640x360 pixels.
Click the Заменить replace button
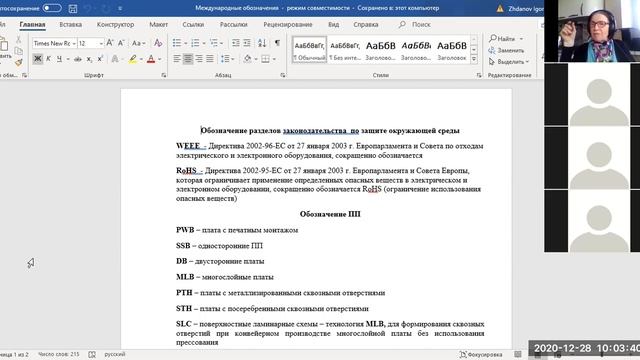[x=507, y=50]
